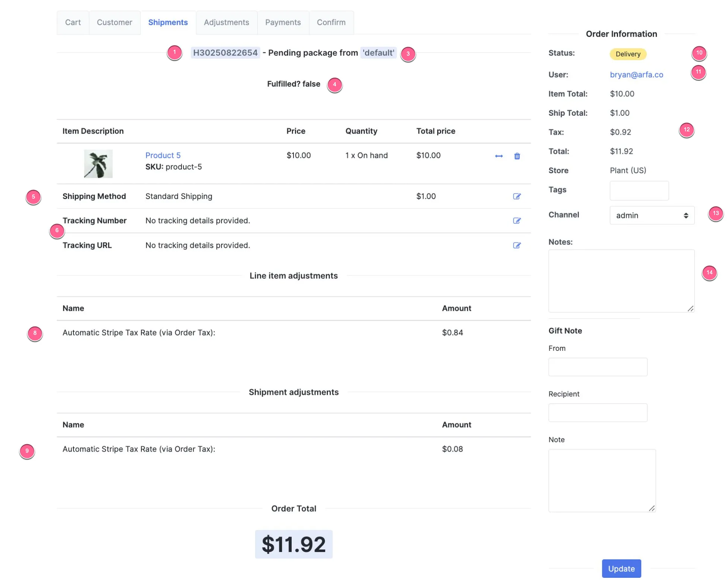Edit the Tracking Number row
This screenshot has height=580, width=728.
pyautogui.click(x=517, y=221)
